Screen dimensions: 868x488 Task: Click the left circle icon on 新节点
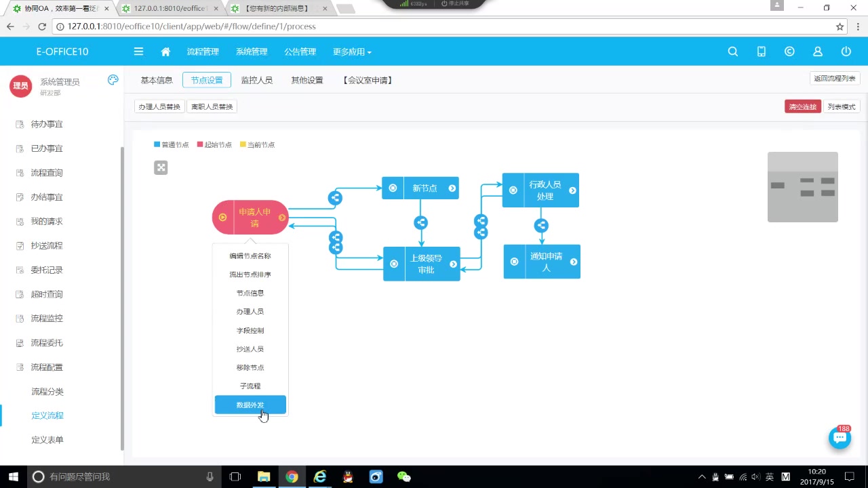393,188
